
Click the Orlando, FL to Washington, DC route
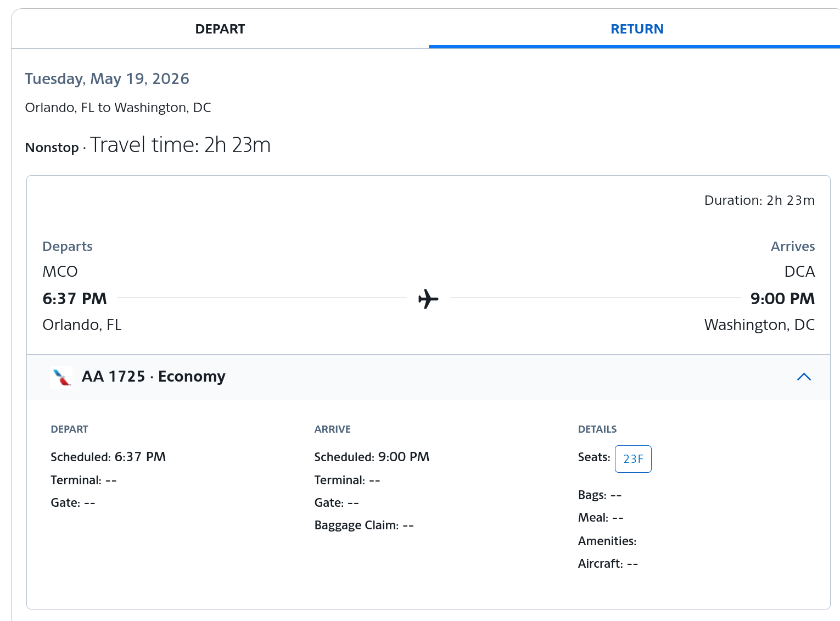click(x=118, y=108)
